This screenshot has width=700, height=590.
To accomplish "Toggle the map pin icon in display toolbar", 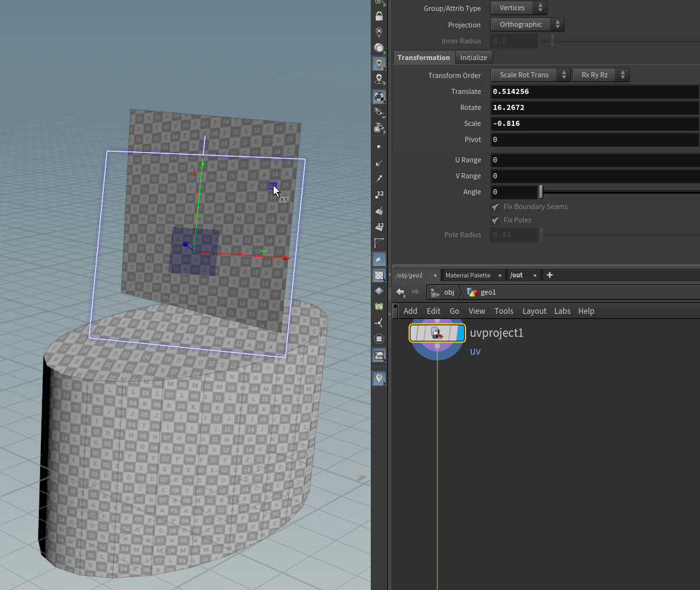I will click(379, 378).
